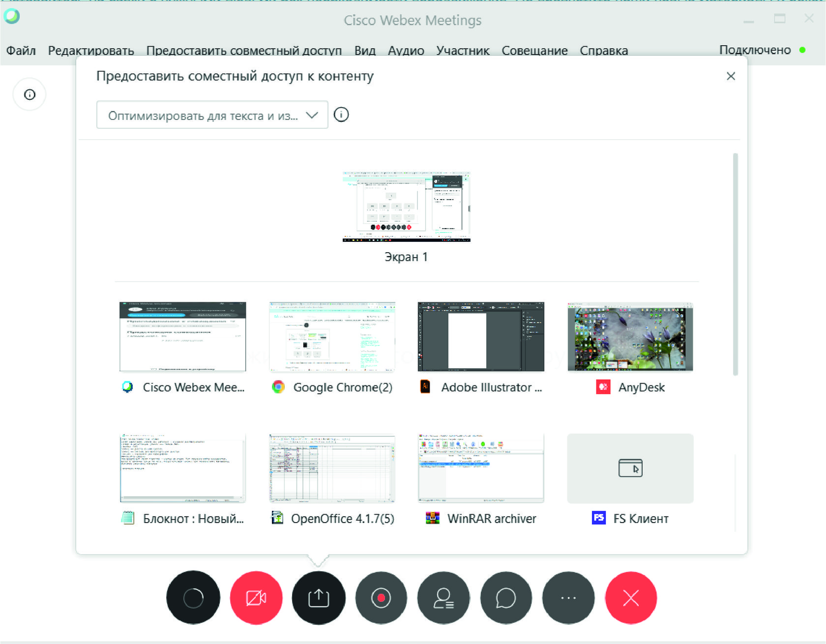Select the Cisco Webex Meetings window thumbnail
This screenshot has width=826, height=644.
click(x=183, y=337)
